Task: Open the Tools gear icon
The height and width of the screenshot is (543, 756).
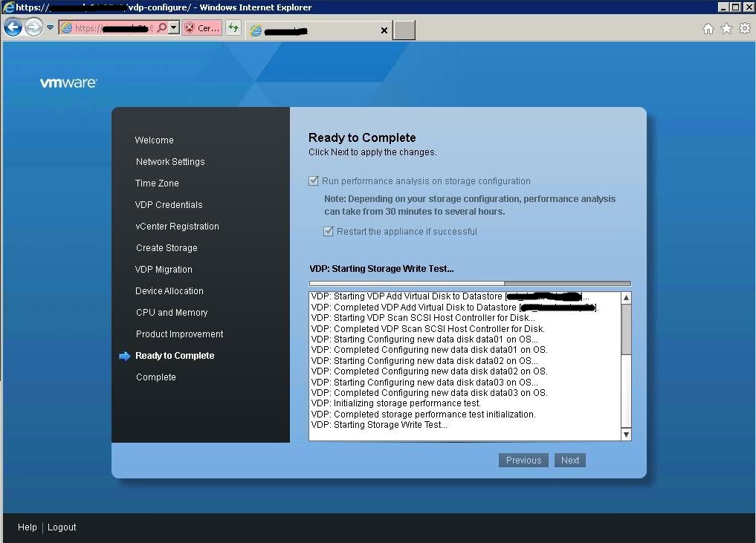Action: click(x=745, y=29)
